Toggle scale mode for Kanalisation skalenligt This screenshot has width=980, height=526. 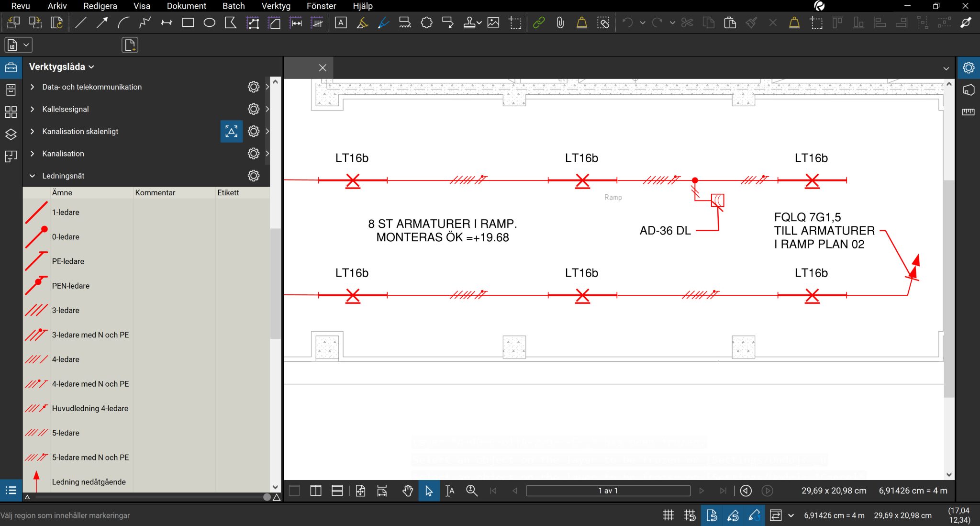point(231,131)
